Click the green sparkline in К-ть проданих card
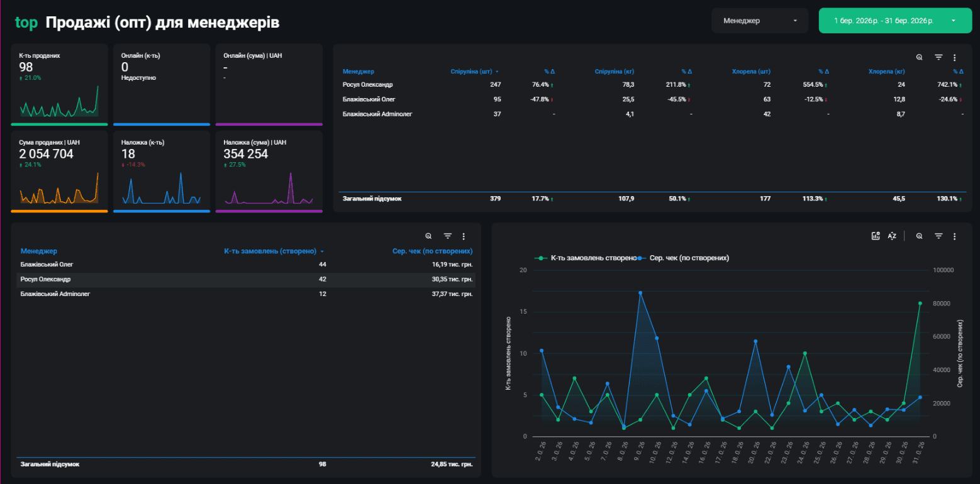The height and width of the screenshot is (484, 980). coord(60,102)
